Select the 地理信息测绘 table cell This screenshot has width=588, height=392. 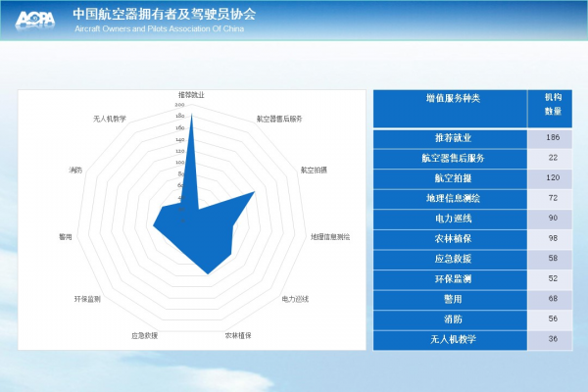click(453, 198)
